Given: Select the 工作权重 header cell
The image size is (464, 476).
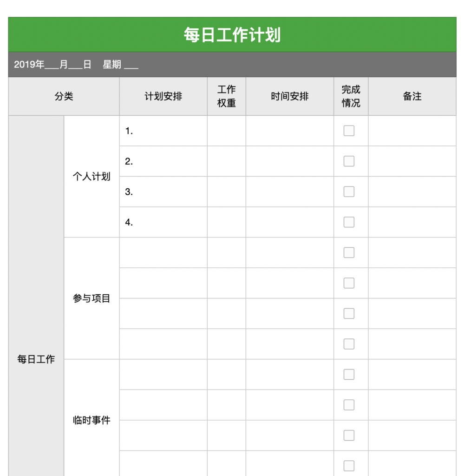Looking at the screenshot, I should [226, 96].
